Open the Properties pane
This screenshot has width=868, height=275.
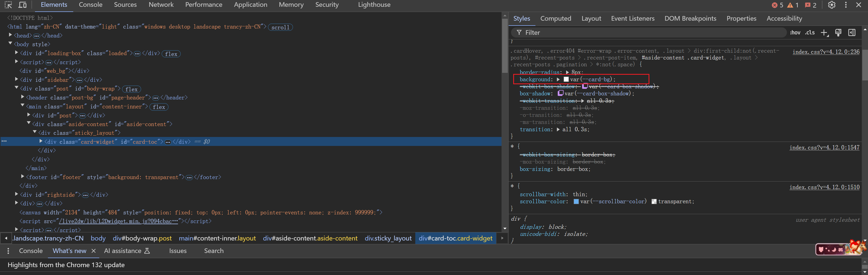coord(741,18)
